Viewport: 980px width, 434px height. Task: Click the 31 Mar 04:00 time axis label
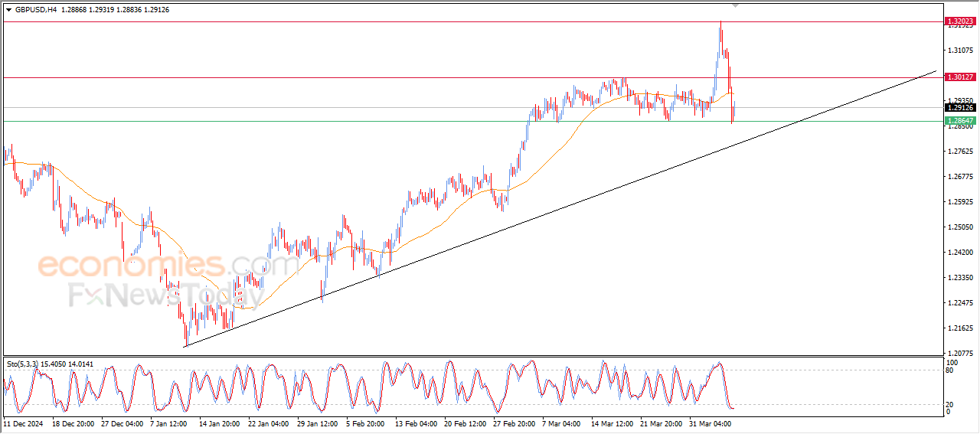(x=710, y=423)
